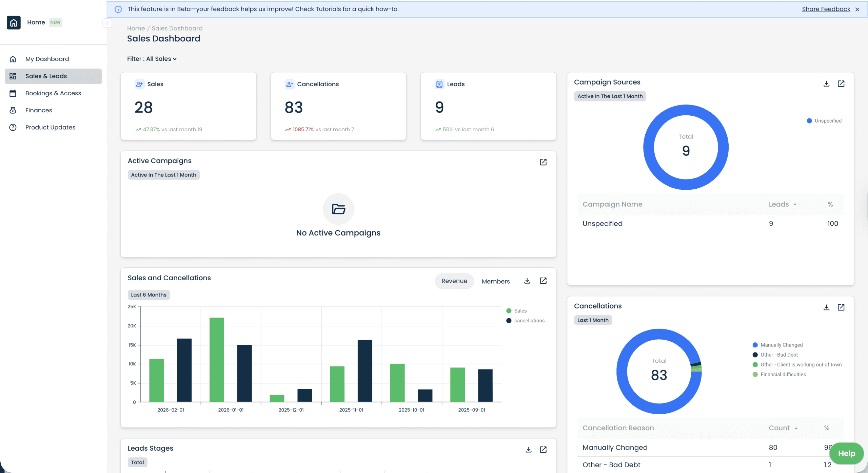868x473 pixels.
Task: Export the Cancellations chart via download icon
Action: point(826,307)
